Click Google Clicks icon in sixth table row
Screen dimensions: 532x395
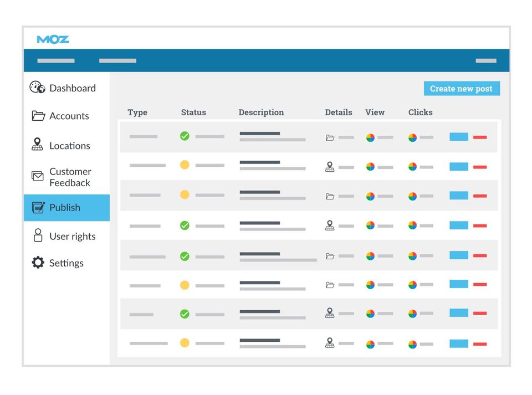pos(412,285)
